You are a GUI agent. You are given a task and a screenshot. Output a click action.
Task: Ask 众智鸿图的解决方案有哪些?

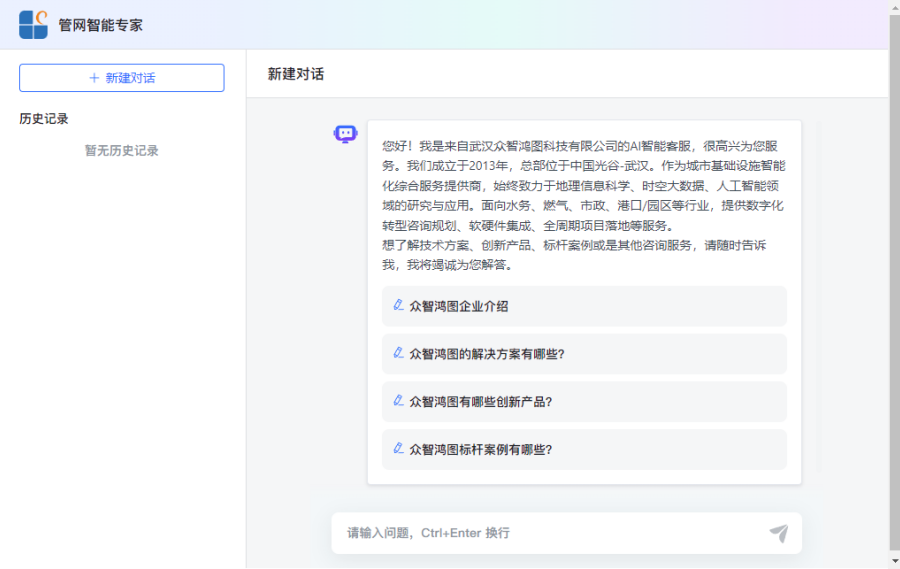click(584, 354)
